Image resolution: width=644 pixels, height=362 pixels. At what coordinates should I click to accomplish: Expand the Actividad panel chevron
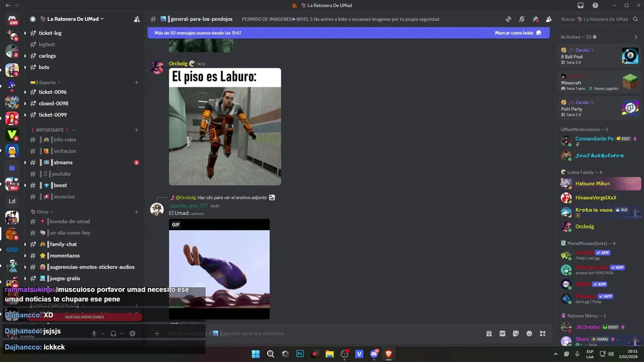(636, 37)
